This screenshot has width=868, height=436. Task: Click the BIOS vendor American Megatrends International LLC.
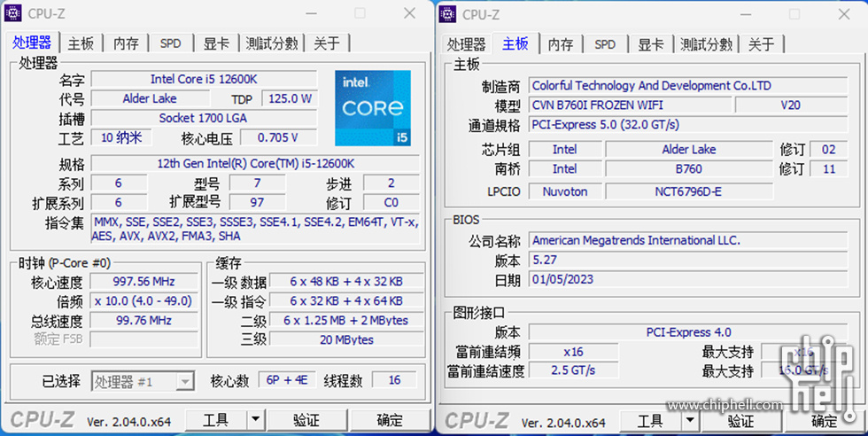(x=688, y=240)
